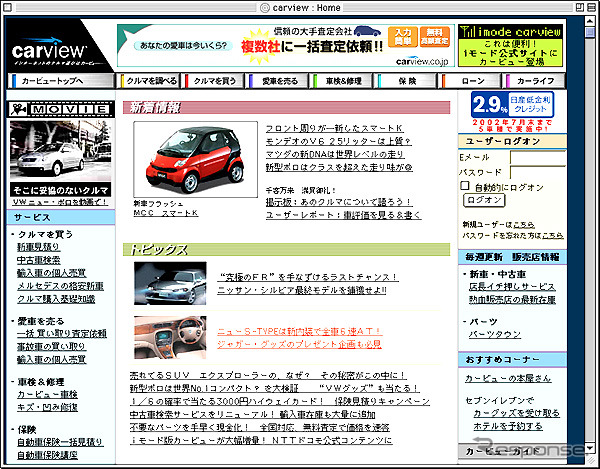Open link フロント周りが一新したスマートK
The height and width of the screenshot is (469, 600).
pos(334,128)
